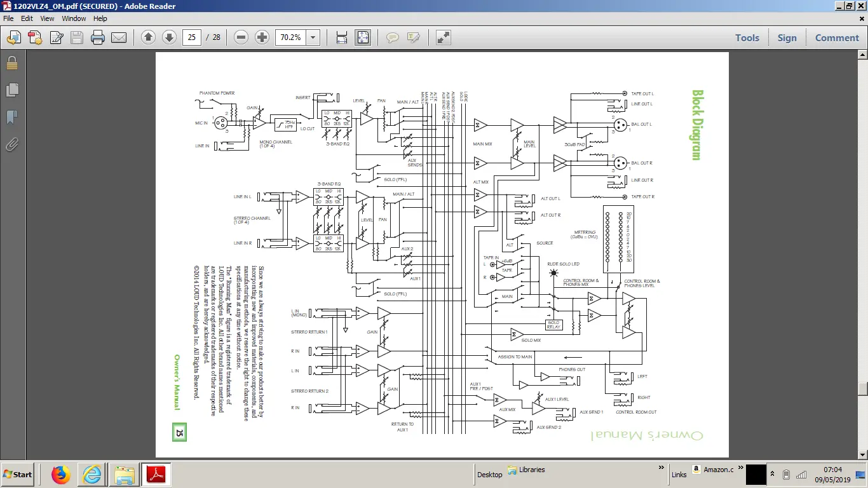This screenshot has height=488, width=868.
Task: Toggle fit one full page view
Action: [x=363, y=37]
